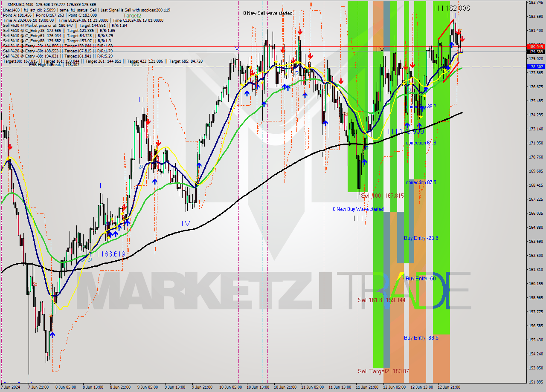
Task: Click the '11 Jun 13:00' time axis label
Action: coord(340,387)
